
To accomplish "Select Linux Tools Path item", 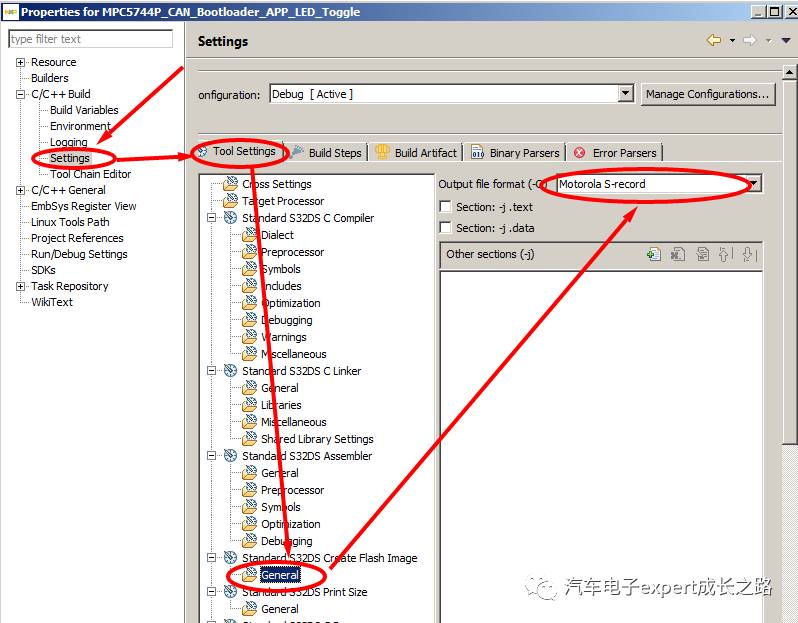I will pyautogui.click(x=70, y=222).
